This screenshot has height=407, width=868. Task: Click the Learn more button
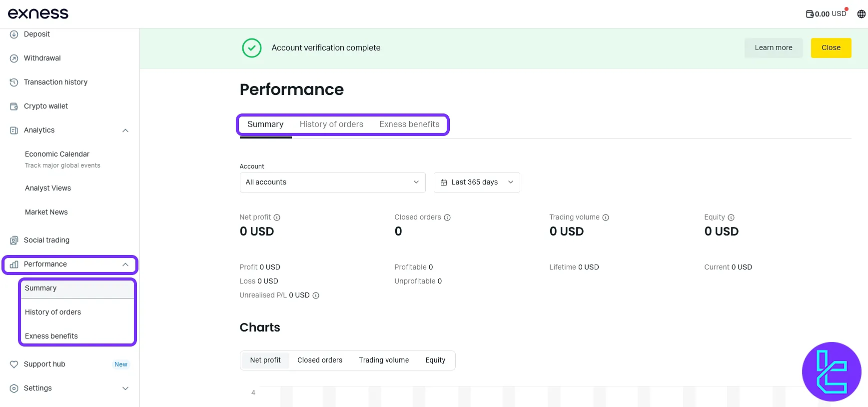[774, 48]
